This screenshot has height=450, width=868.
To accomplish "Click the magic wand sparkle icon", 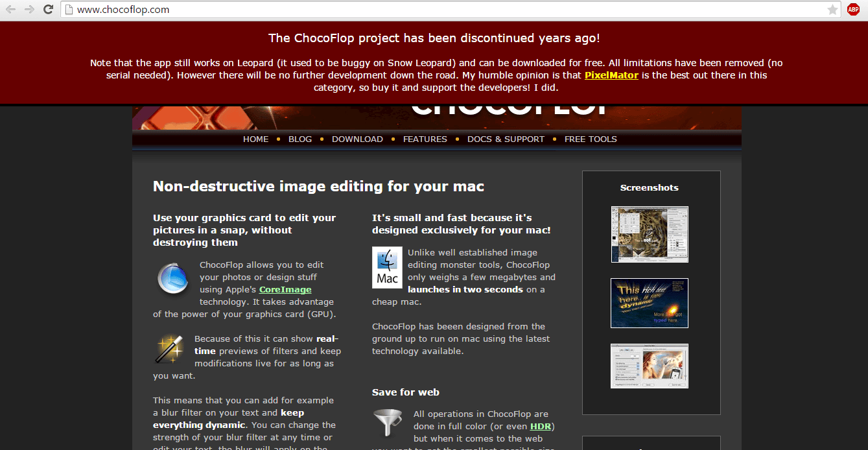I will coord(170,348).
